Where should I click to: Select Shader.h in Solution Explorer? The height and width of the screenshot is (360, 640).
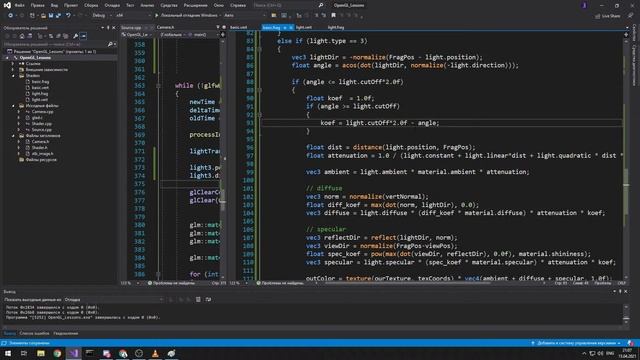(x=39, y=148)
